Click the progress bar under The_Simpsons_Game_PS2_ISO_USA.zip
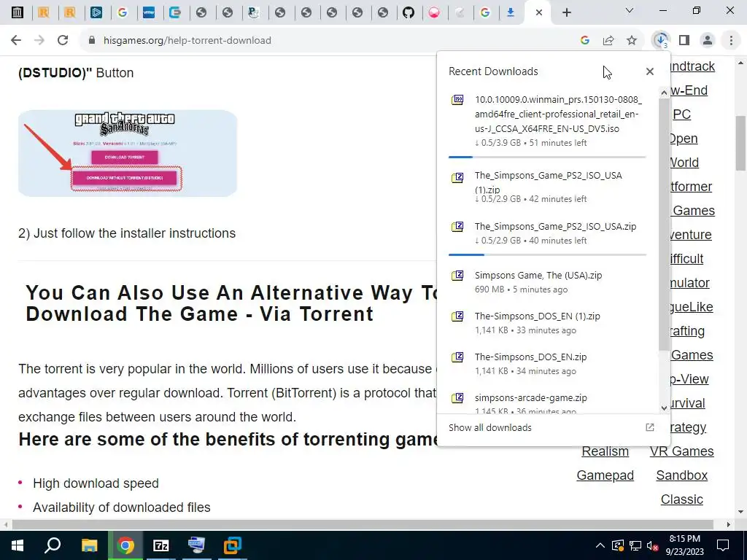Viewport: 747px width, 560px height. (547, 254)
